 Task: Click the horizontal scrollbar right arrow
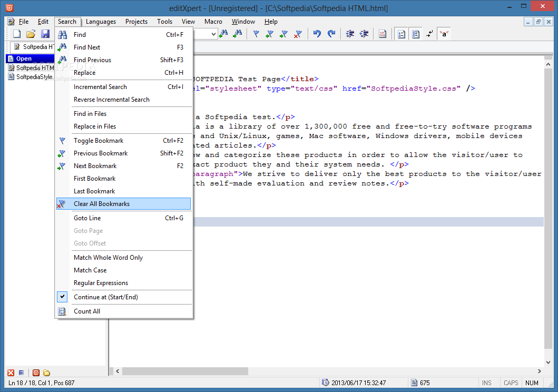pos(540,371)
